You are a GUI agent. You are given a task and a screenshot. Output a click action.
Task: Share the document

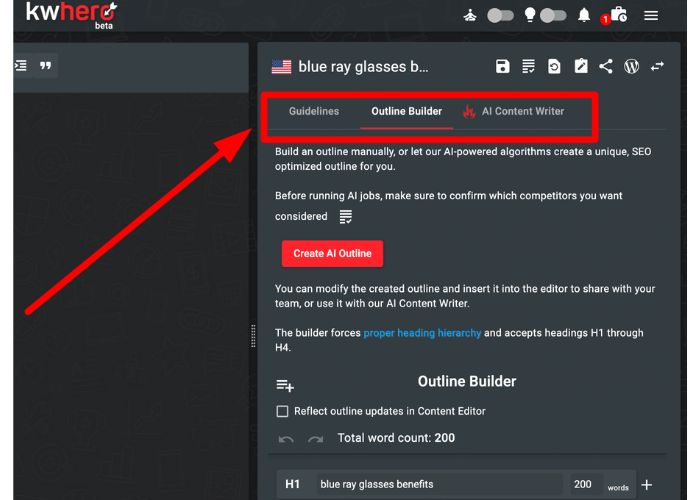606,67
